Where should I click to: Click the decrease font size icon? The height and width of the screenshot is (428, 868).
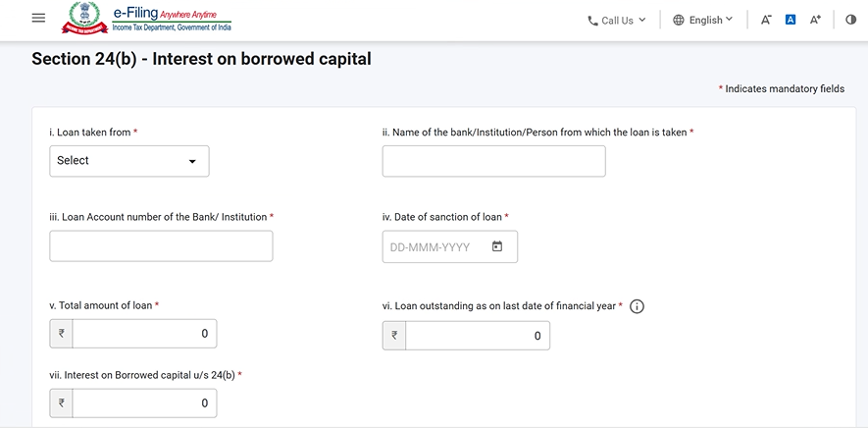pos(766,20)
